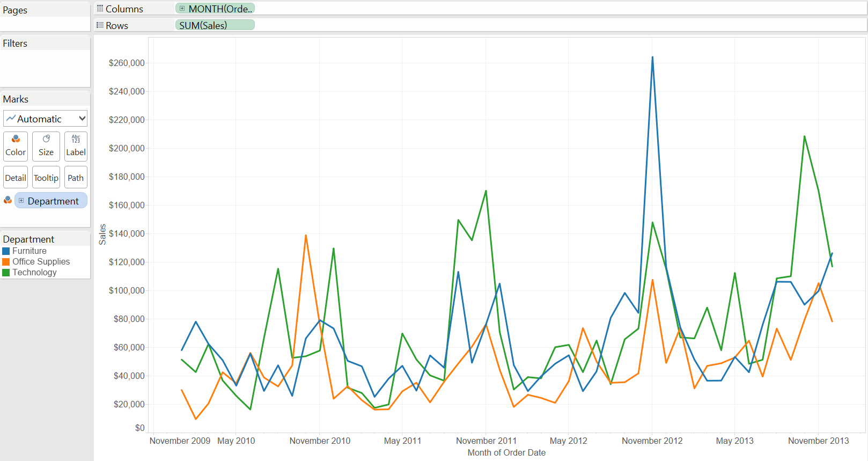This screenshot has width=868, height=461.
Task: Click the Department legend title
Action: tap(28, 239)
